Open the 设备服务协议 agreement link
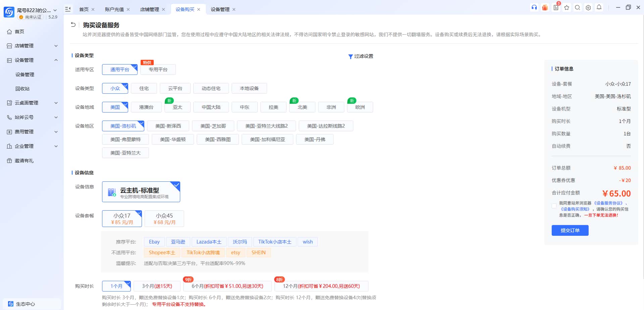Viewport: 644px width, 310px height. pyautogui.click(x=609, y=203)
